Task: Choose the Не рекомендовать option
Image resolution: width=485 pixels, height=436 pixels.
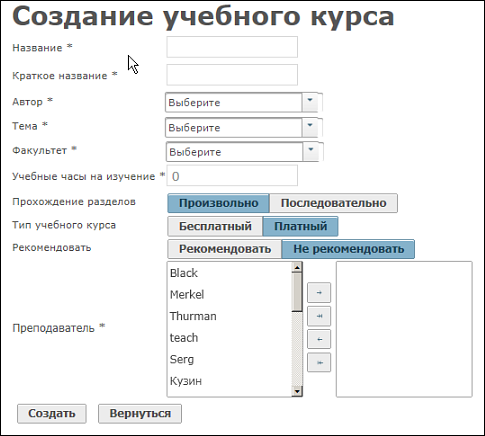Action: (348, 249)
